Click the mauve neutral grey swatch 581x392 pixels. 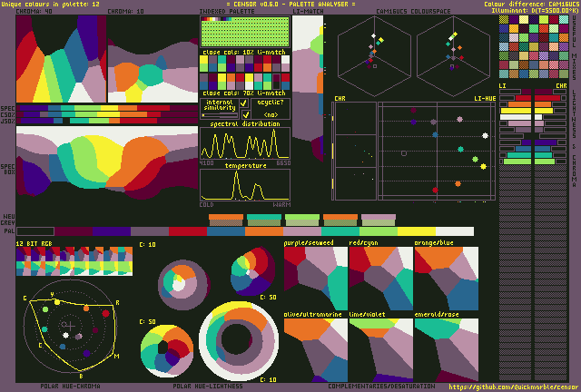pyautogui.click(x=379, y=220)
